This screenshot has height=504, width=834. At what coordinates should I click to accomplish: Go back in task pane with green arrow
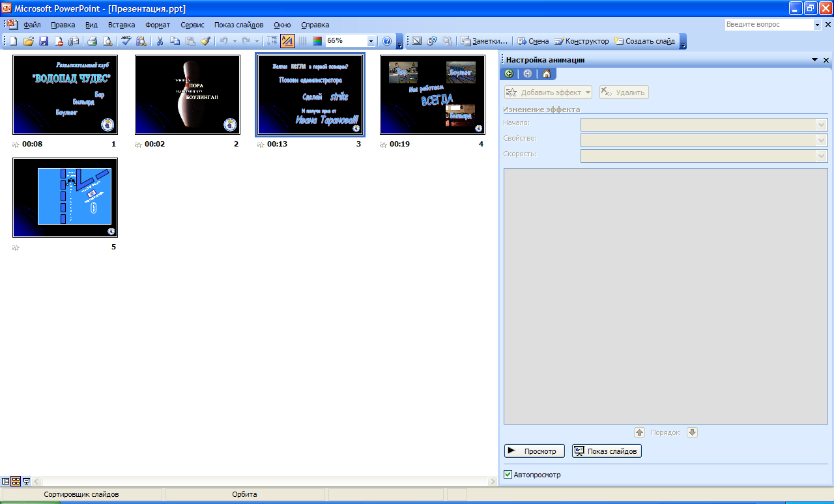[x=509, y=74]
